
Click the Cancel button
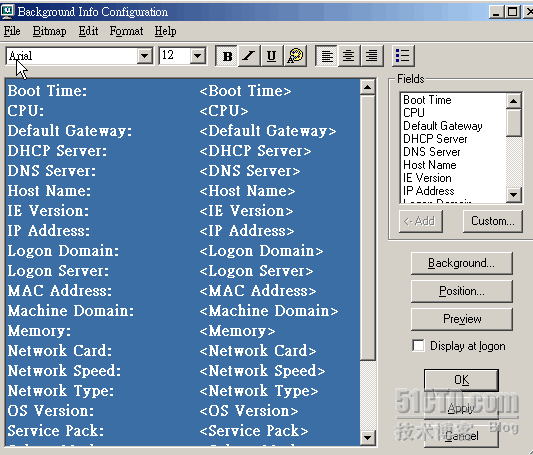[x=461, y=436]
